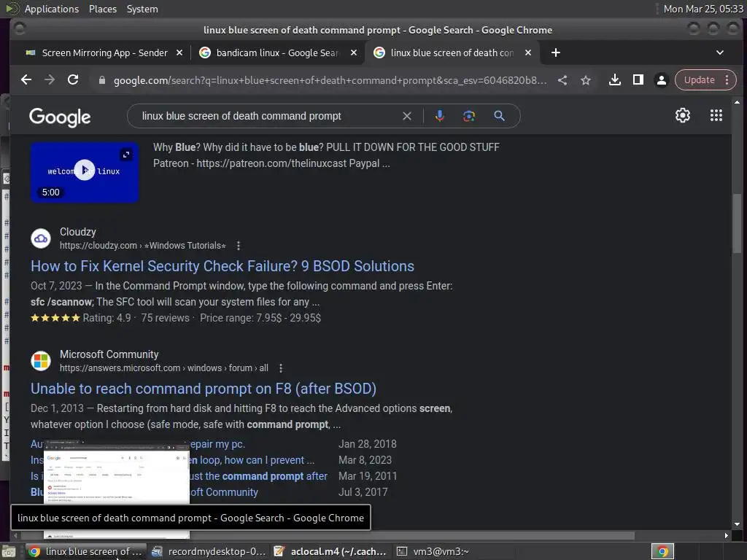This screenshot has height=560, width=747.
Task: Open How to Fix Kernel Security Check Failure link
Action: click(222, 266)
